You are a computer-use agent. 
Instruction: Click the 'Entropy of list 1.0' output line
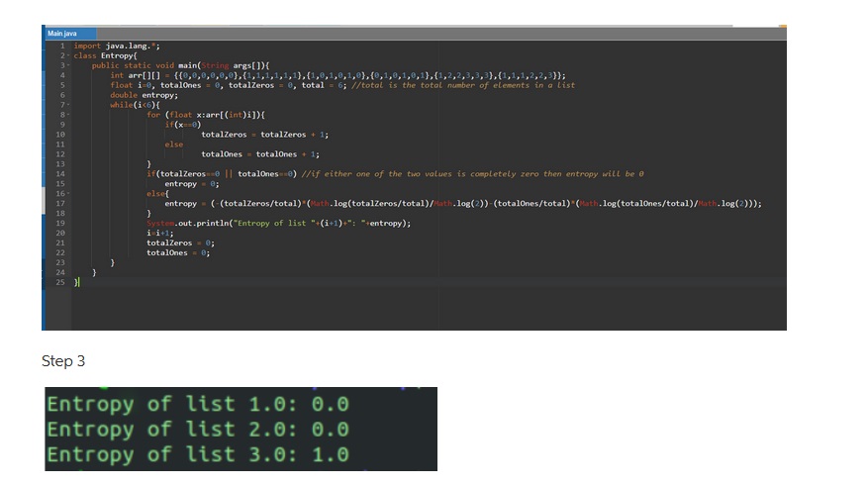pos(197,404)
